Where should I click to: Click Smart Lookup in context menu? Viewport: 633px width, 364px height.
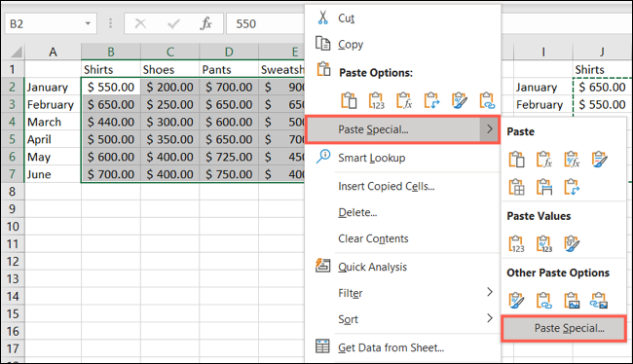coord(371,158)
